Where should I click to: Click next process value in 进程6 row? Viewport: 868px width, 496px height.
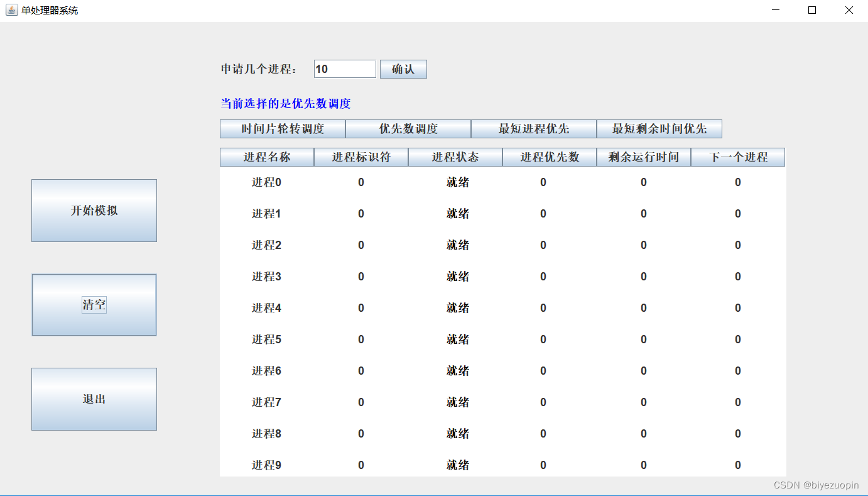click(738, 371)
